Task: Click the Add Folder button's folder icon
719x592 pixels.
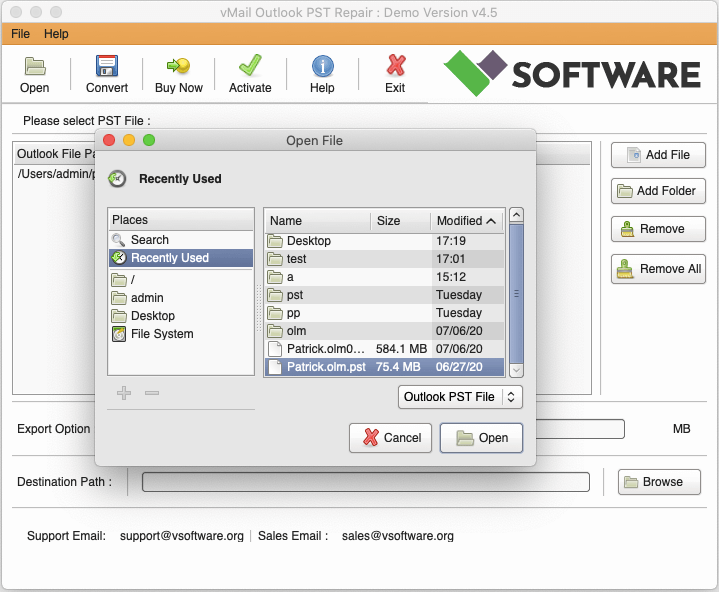Action: (625, 191)
